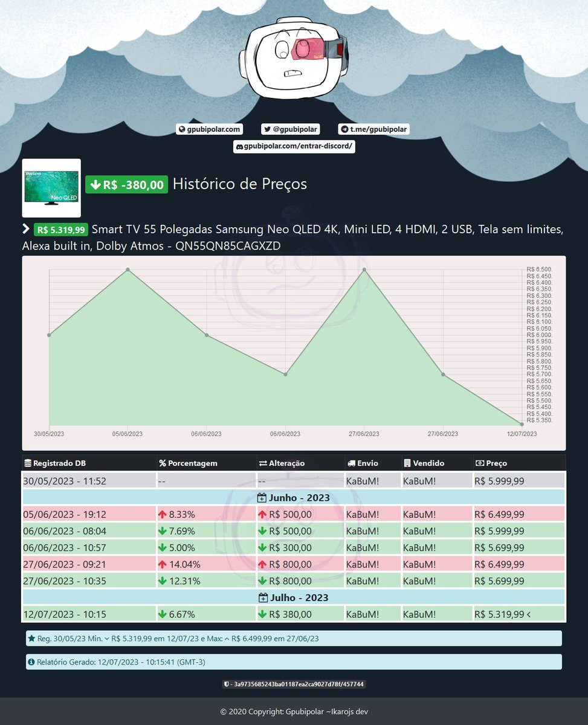
Task: Click the R$ 5.319,99 < price cell in table
Action: coord(519,614)
